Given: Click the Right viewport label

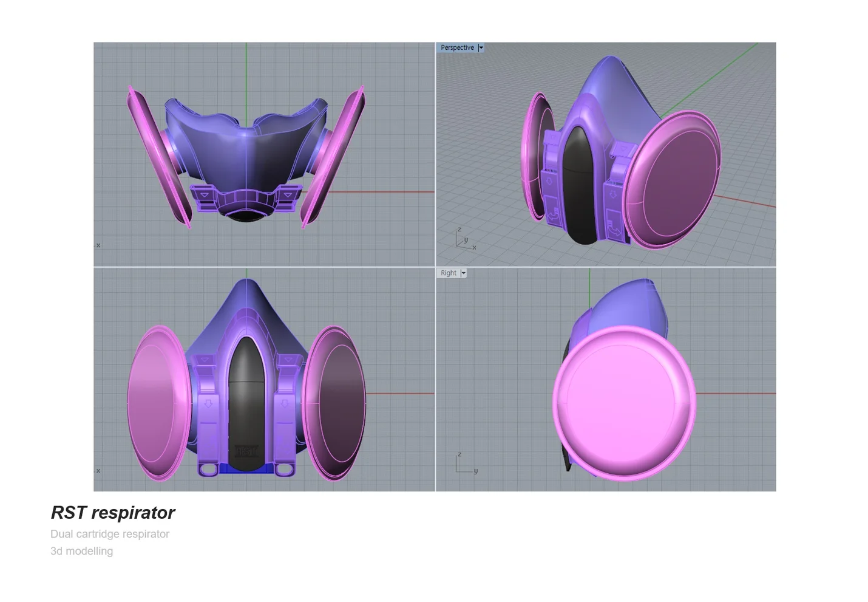Looking at the screenshot, I should point(449,273).
